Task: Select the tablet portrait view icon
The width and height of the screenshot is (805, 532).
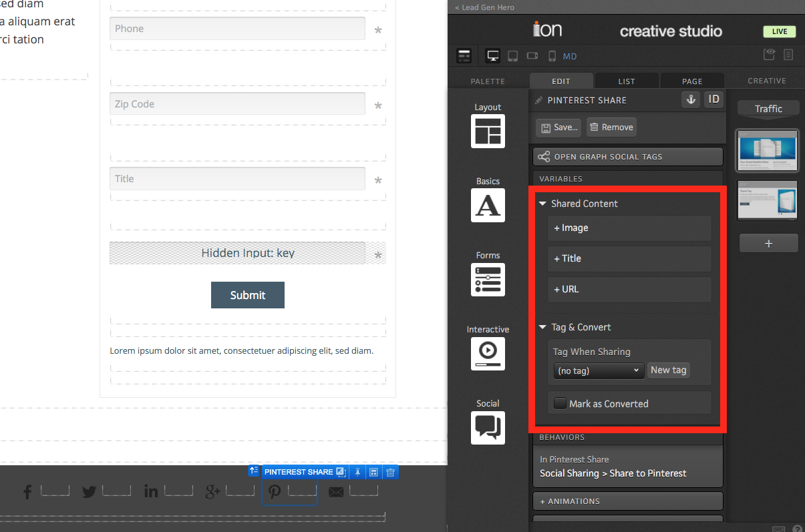Action: coord(513,56)
